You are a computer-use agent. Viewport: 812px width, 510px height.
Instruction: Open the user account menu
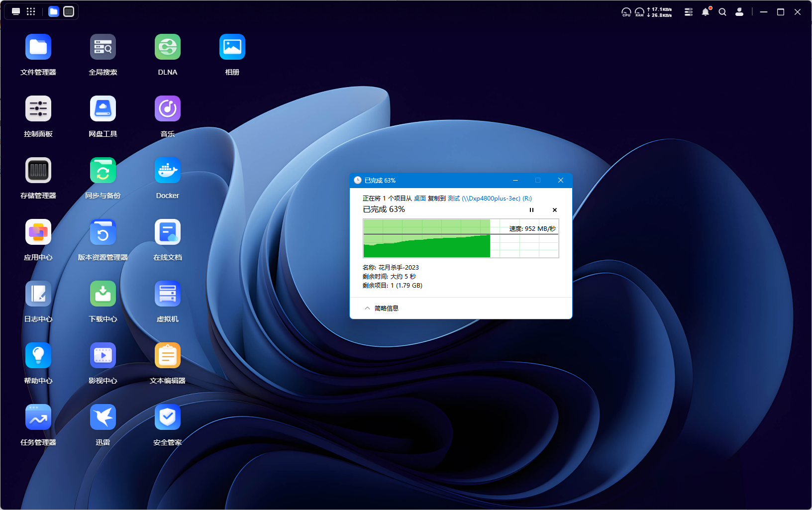click(739, 12)
